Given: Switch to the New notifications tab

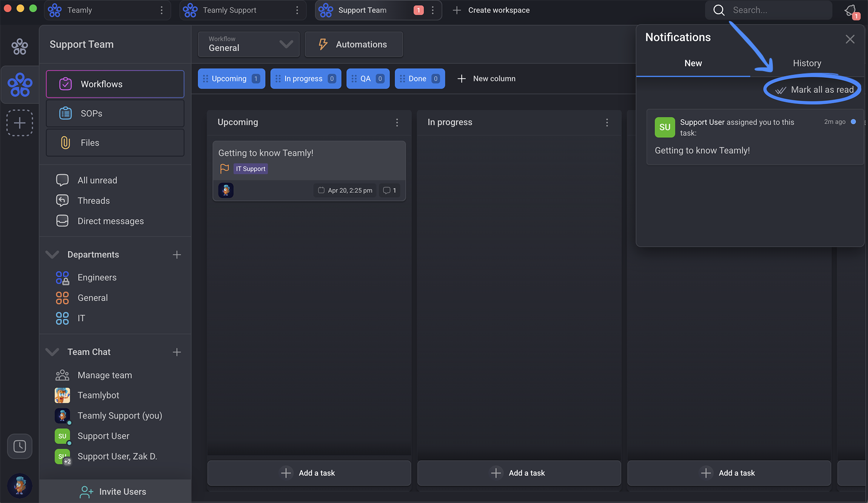Looking at the screenshot, I should click(x=693, y=63).
